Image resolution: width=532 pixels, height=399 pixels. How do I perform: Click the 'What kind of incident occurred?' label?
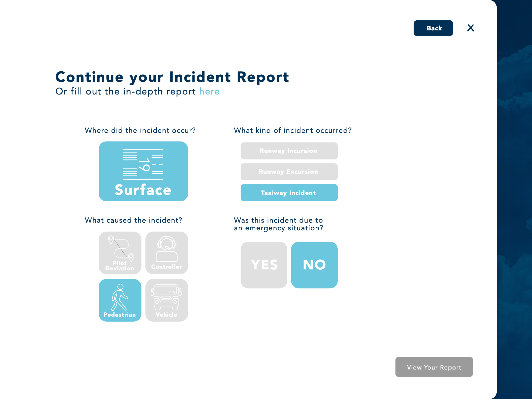293,130
